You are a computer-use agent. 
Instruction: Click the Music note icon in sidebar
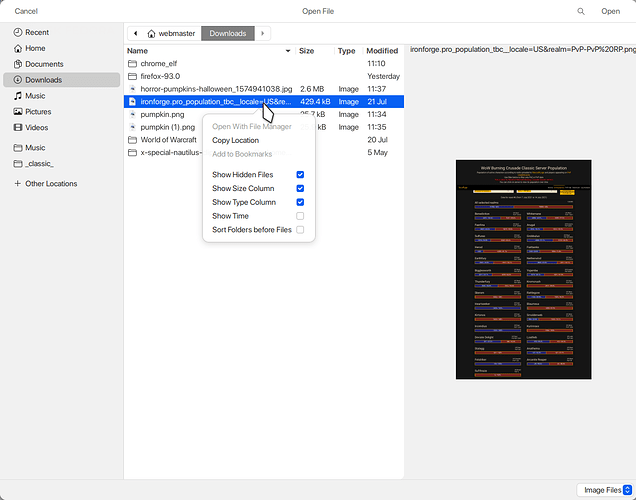[x=17, y=96]
